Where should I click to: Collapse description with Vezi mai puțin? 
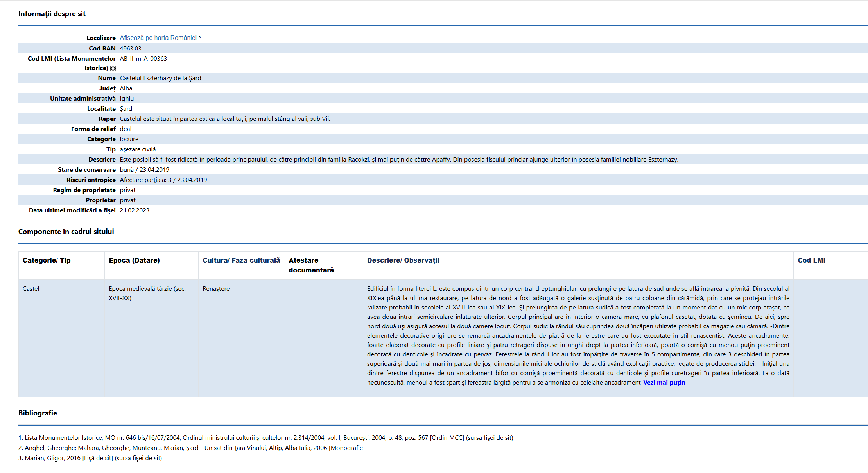point(664,383)
